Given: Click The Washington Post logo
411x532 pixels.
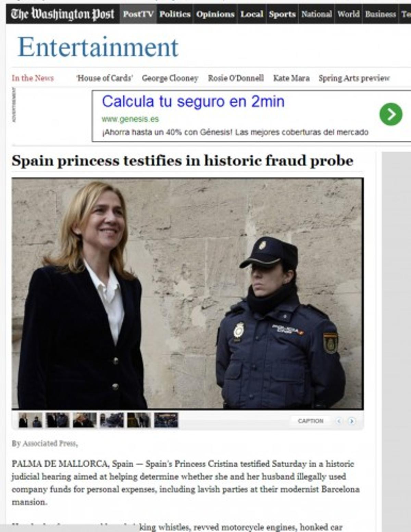Looking at the screenshot, I should click(x=63, y=14).
